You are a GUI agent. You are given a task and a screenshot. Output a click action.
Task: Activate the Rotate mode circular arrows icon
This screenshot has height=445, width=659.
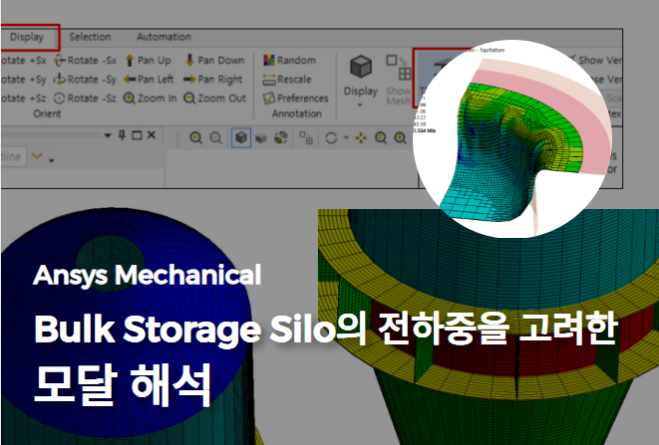(x=331, y=138)
